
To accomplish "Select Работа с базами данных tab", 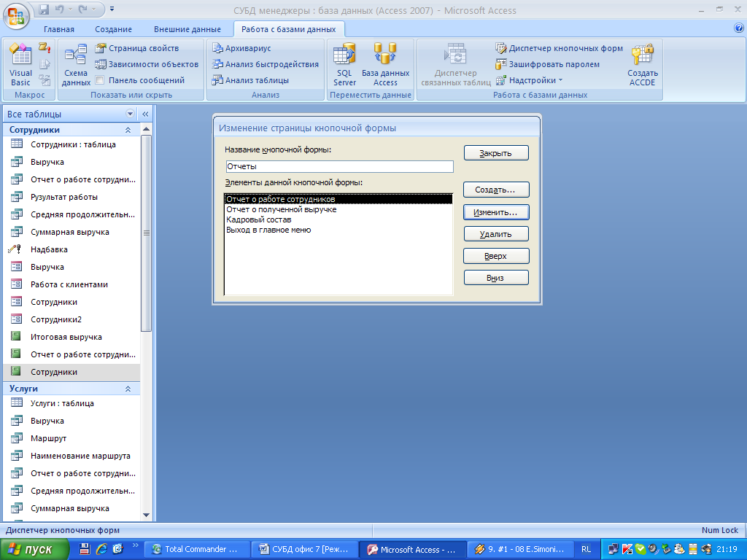I will [289, 29].
